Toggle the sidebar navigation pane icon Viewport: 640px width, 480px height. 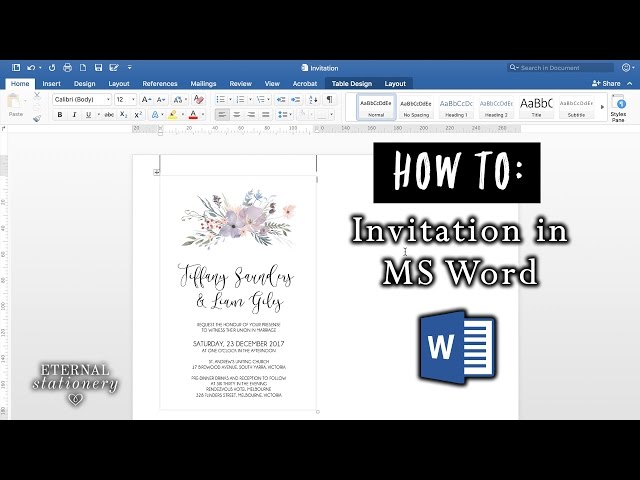pos(16,67)
